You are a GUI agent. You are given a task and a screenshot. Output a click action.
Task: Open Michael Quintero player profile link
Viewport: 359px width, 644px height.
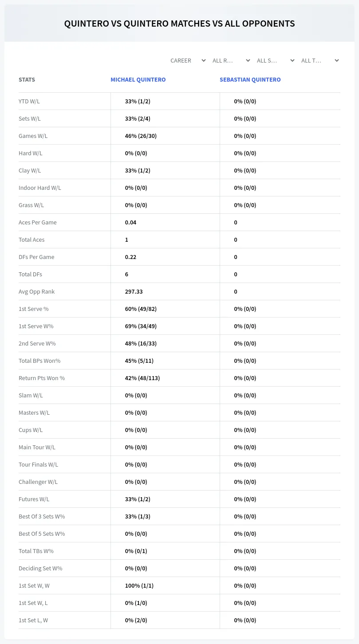(x=138, y=80)
